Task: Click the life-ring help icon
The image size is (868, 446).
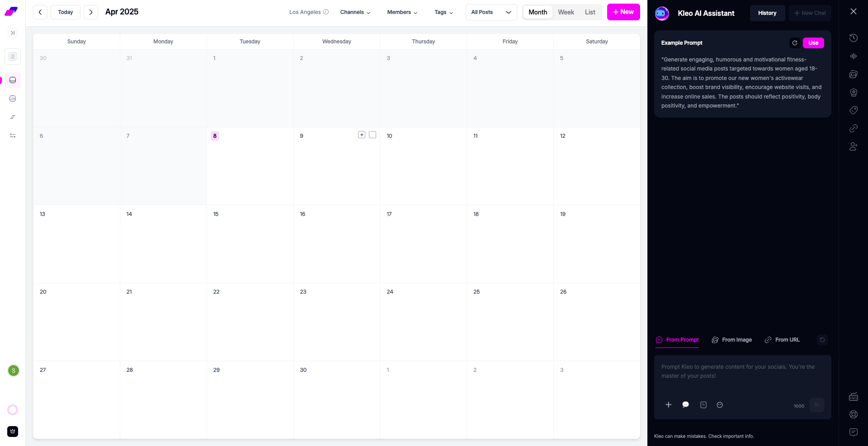Action: 853,414
